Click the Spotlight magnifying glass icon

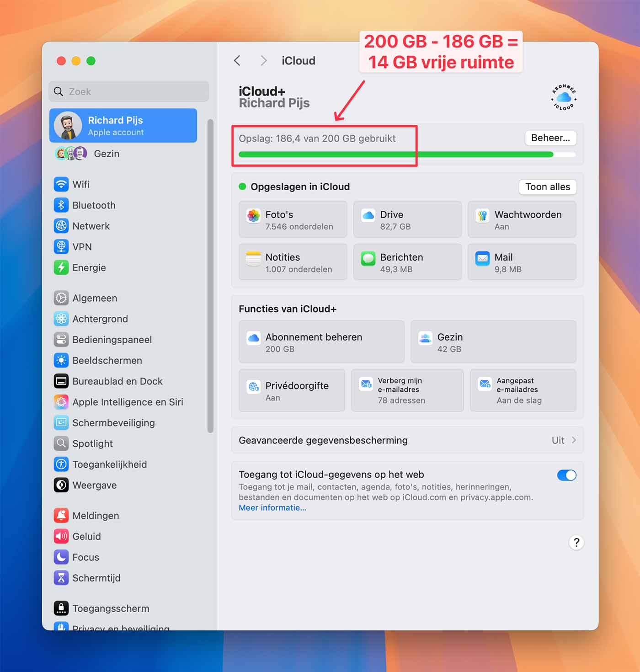coord(61,443)
